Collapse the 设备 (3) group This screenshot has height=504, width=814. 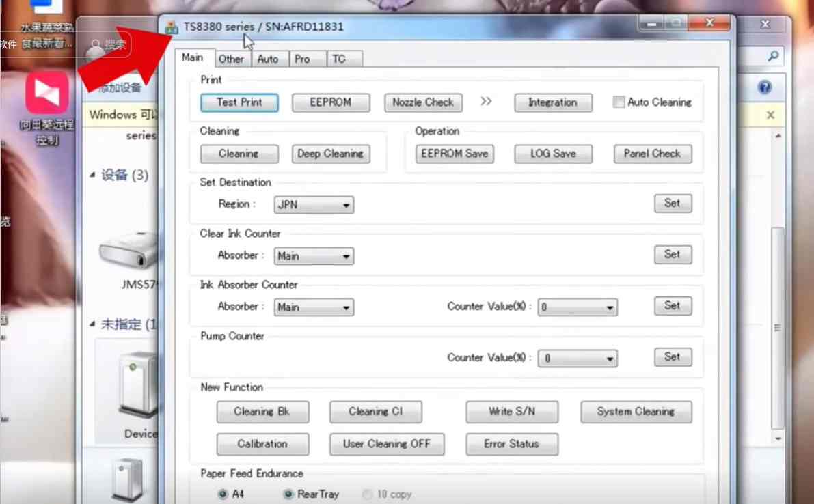coord(93,176)
